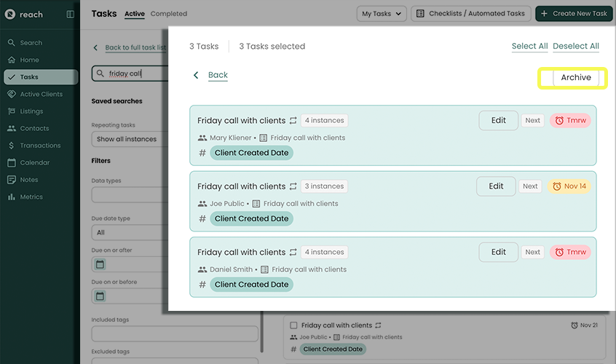This screenshot has width=616, height=364.
Task: Click Create New Task button
Action: 574,13
